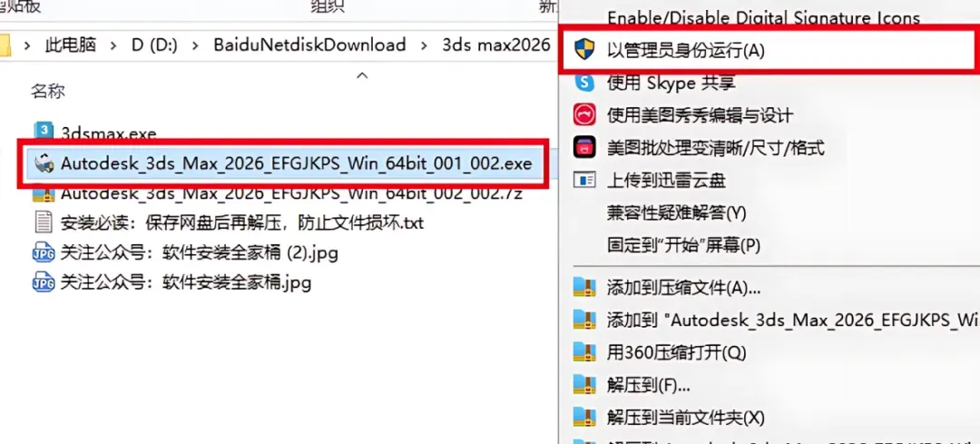Click the 美图秀秀 red app icon
The image size is (980, 444).
[x=585, y=115]
